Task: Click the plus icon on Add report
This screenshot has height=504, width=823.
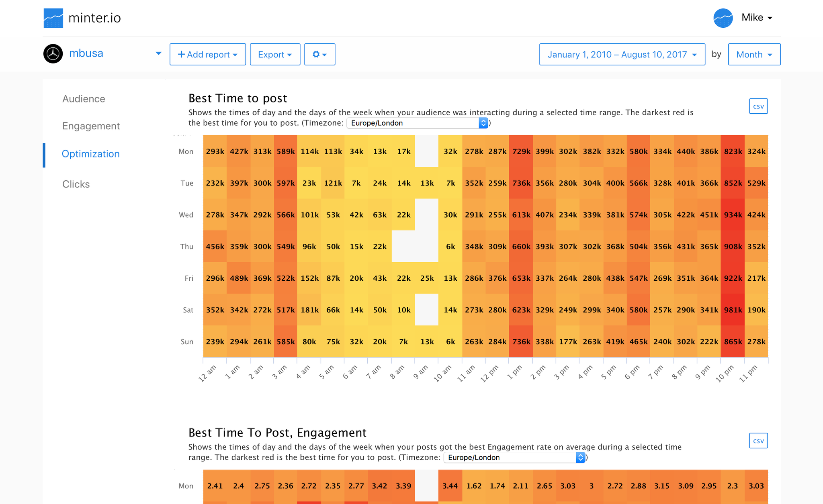Action: pos(181,54)
